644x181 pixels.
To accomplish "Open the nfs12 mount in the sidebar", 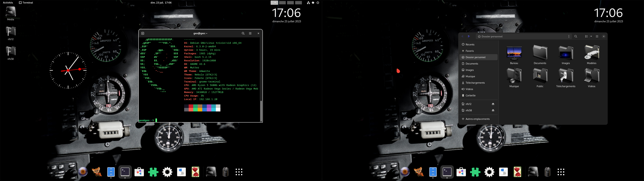I will 475,104.
